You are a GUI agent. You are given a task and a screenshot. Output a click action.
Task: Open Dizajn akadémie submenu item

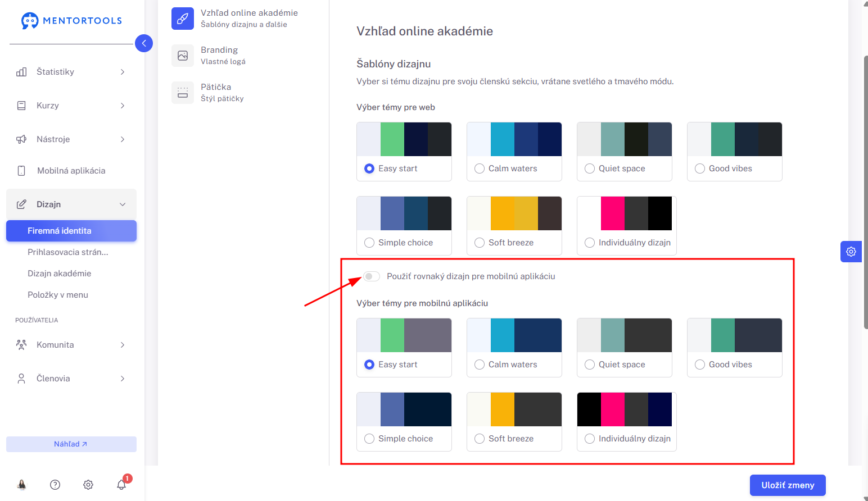(x=60, y=274)
